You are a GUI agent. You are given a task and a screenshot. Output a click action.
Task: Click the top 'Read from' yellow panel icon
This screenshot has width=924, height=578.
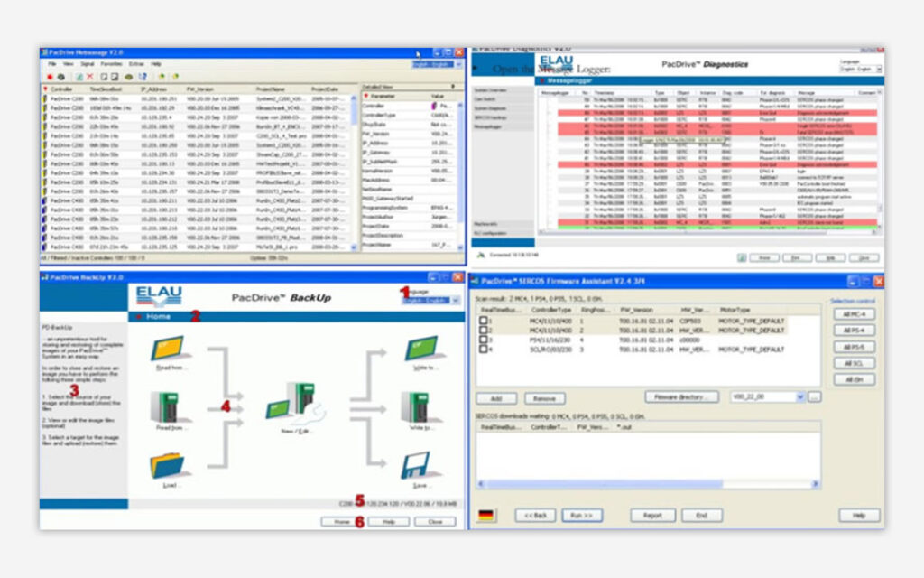(168, 348)
